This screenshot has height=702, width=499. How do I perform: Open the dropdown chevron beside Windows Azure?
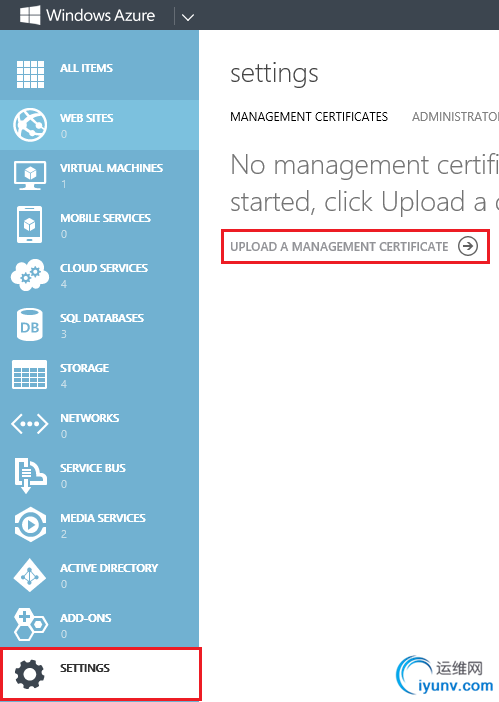188,17
